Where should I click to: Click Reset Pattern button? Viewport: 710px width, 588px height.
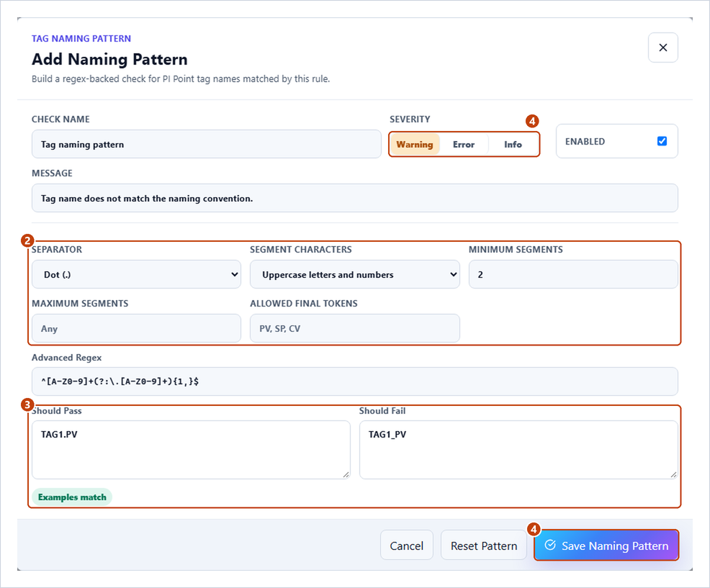tap(484, 546)
